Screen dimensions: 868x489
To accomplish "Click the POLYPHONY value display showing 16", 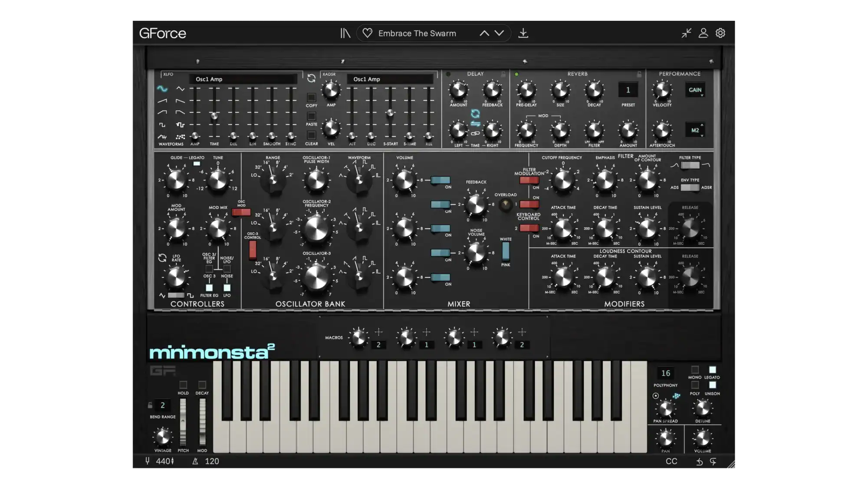I will pos(665,373).
